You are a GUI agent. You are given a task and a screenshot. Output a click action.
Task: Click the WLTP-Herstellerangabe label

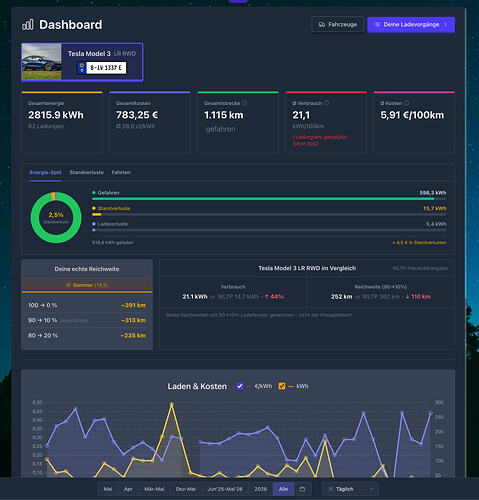coord(420,268)
